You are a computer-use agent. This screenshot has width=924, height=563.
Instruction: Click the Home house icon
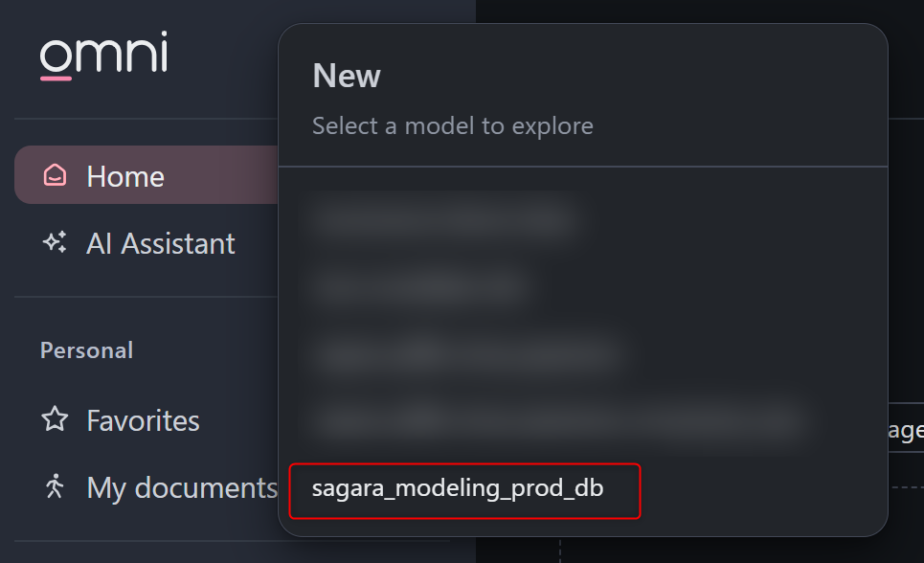[x=55, y=175]
